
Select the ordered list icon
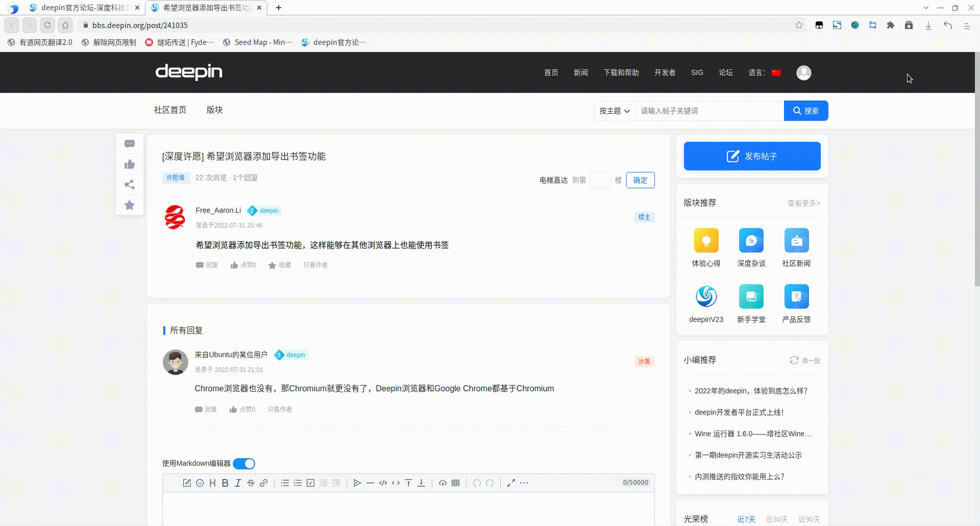(x=298, y=483)
